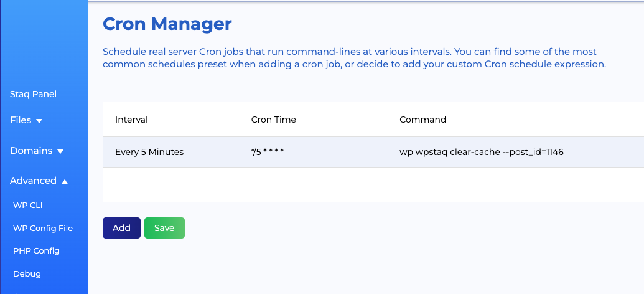The height and width of the screenshot is (294, 644).
Task: Expand the Files dropdown arrow
Action: click(x=39, y=121)
